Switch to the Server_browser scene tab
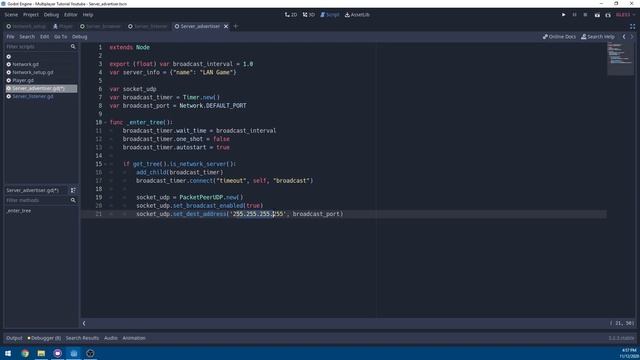Screen dimensions: 640x360 click(100, 26)
